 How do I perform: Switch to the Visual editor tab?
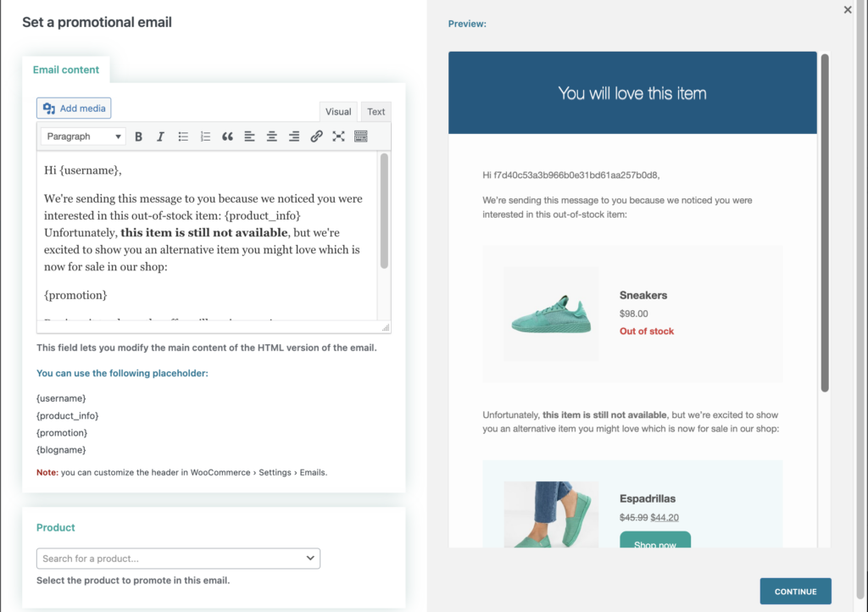pyautogui.click(x=338, y=112)
